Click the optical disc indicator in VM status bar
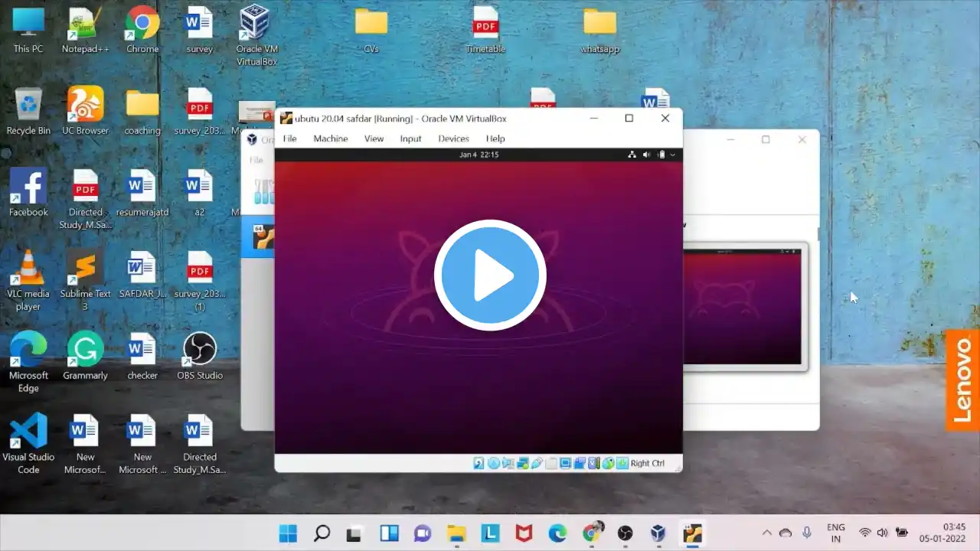Viewport: 980px width, 551px height. (493, 463)
